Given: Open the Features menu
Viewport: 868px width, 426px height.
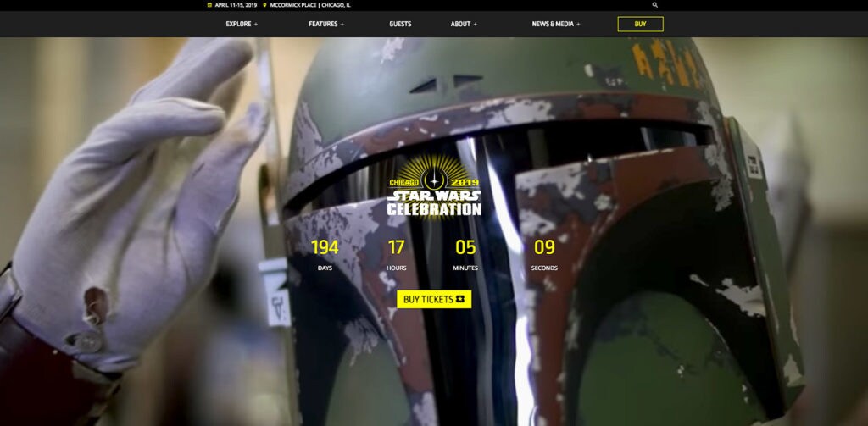Looking at the screenshot, I should (x=323, y=24).
